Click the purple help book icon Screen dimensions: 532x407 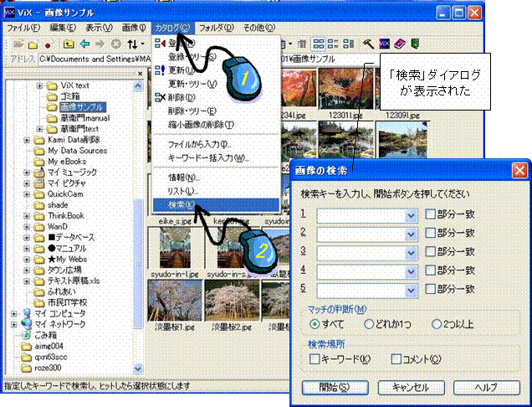point(398,43)
